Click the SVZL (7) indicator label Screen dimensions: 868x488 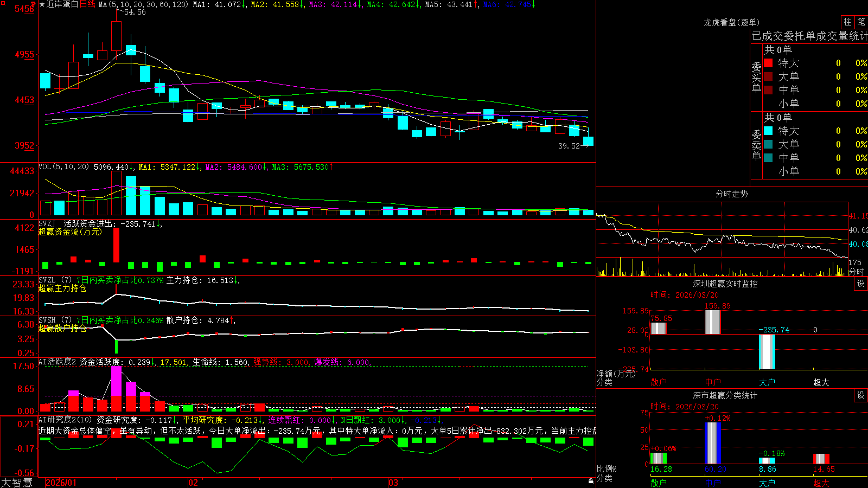pyautogui.click(x=55, y=280)
